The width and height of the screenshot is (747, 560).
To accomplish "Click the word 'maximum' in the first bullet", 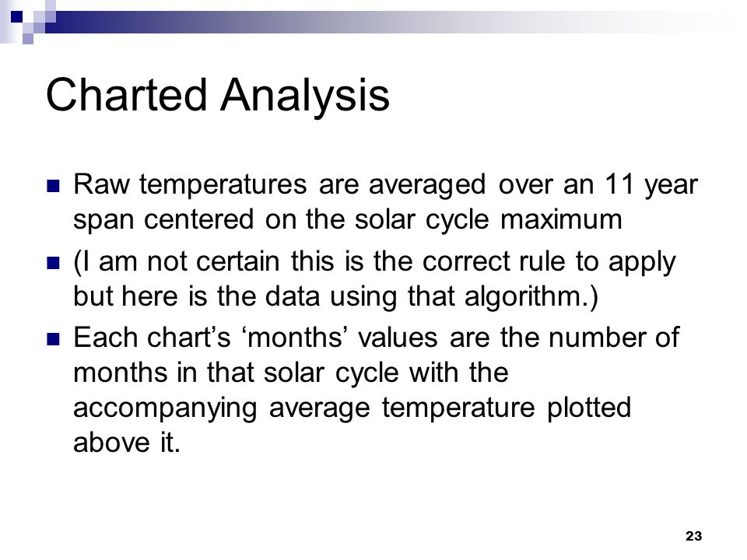I will point(562,220).
